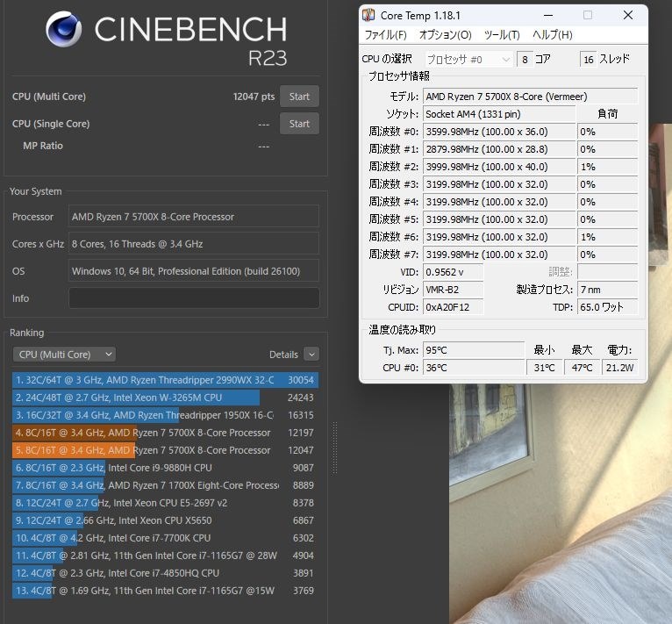The width and height of the screenshot is (672, 624).
Task: Expand the ranking Details arrow
Action: click(x=311, y=355)
